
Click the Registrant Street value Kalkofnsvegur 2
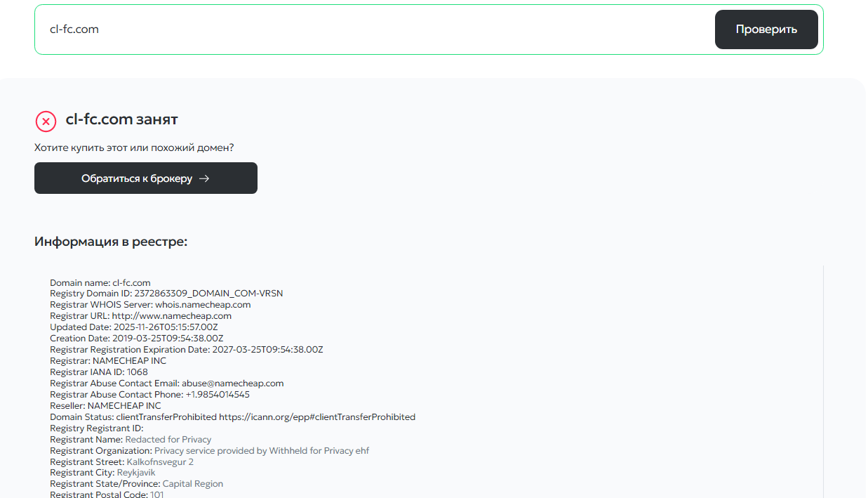tap(160, 462)
